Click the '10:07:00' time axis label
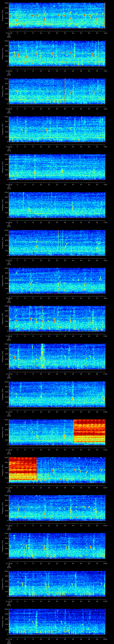Image resolution: width=114 pixels, height=644 pixels. pyautogui.click(x=9, y=260)
